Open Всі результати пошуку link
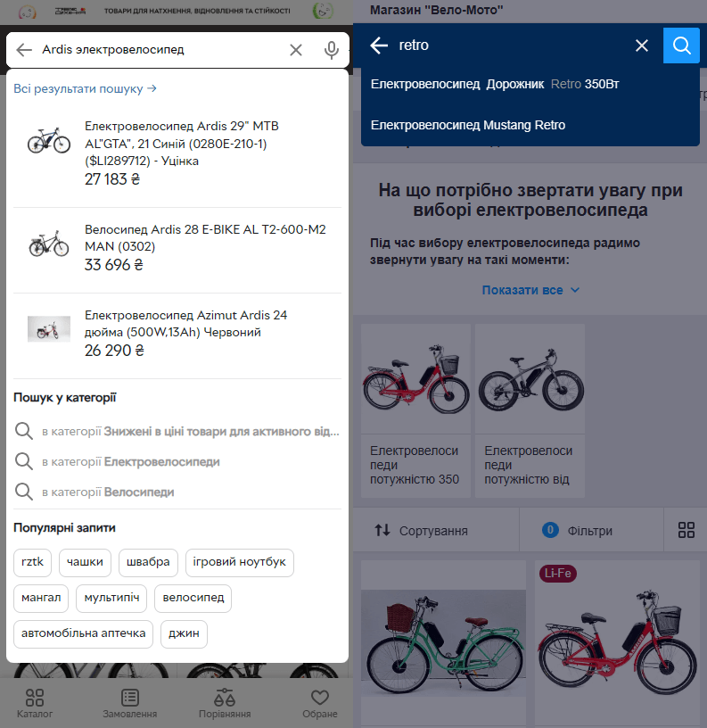Image resolution: width=707 pixels, height=728 pixels. point(85,88)
